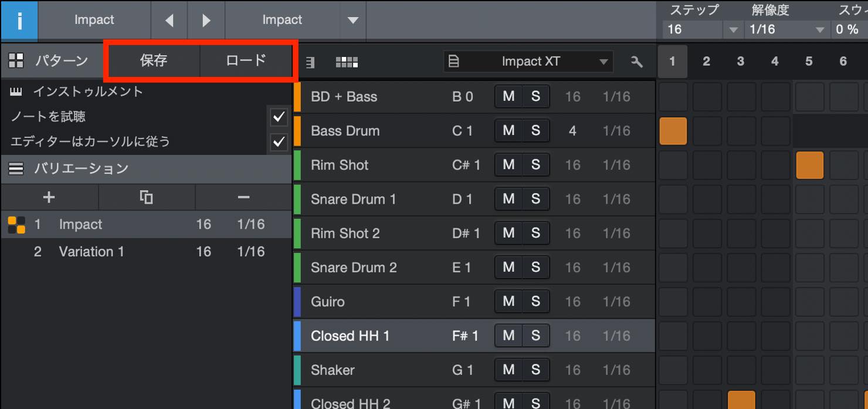Click step column header 2
This screenshot has width=868, height=409.
pos(706,62)
